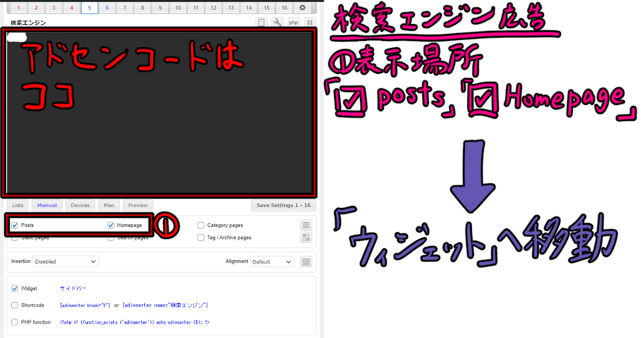Viewport: 644px width, 338px height.
Task: Pause the ad block using pause icon
Action: (x=309, y=22)
